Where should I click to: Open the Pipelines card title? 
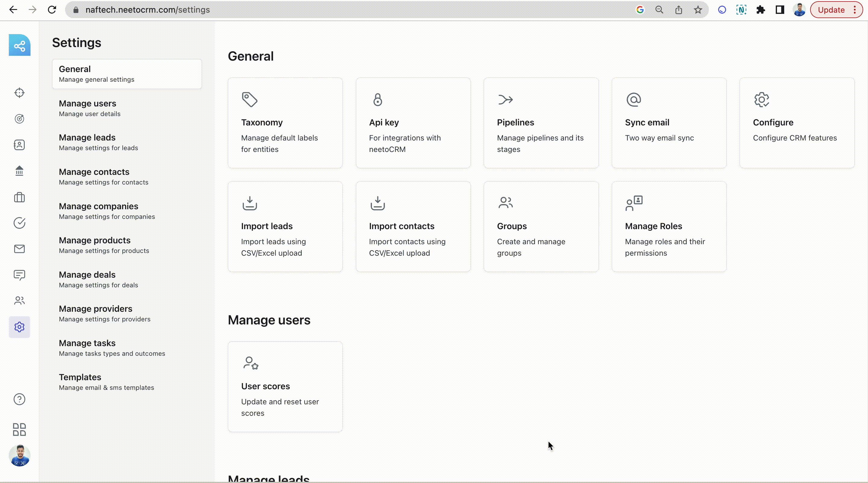click(516, 122)
